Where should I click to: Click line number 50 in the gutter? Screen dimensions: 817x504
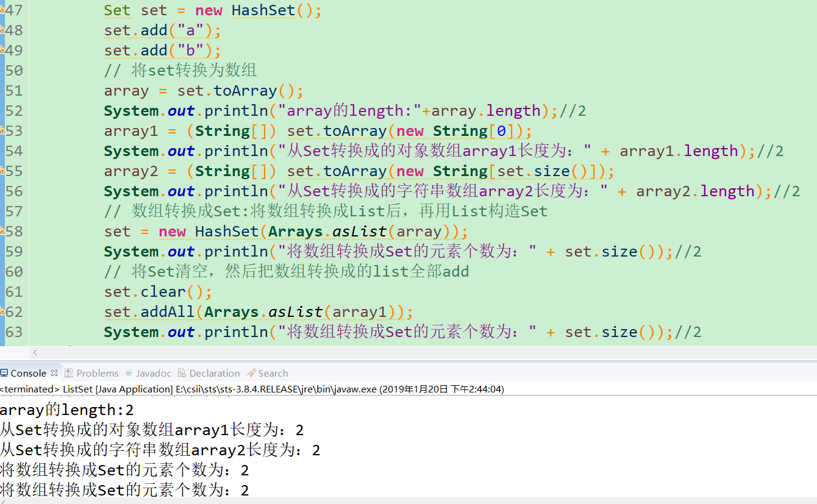(x=14, y=71)
